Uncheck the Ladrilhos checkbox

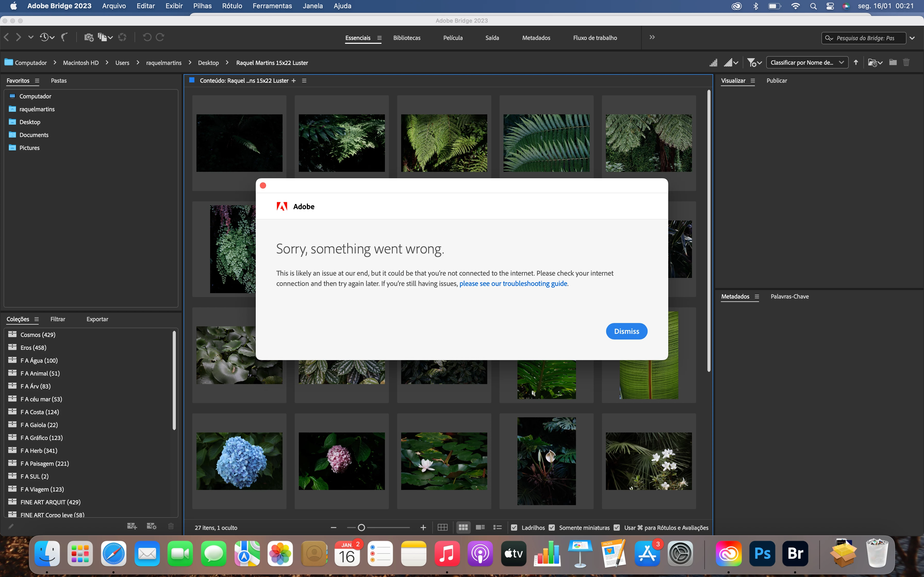coord(514,527)
